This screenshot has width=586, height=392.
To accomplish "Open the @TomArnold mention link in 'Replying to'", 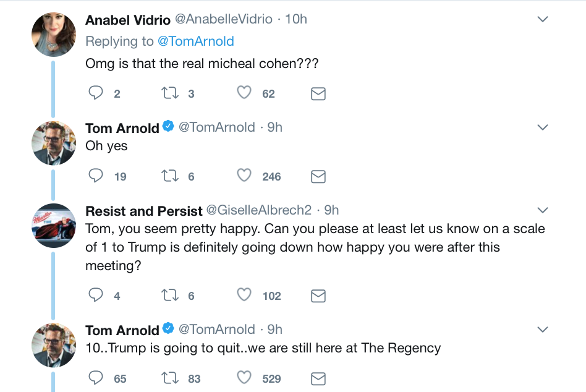I will (196, 41).
